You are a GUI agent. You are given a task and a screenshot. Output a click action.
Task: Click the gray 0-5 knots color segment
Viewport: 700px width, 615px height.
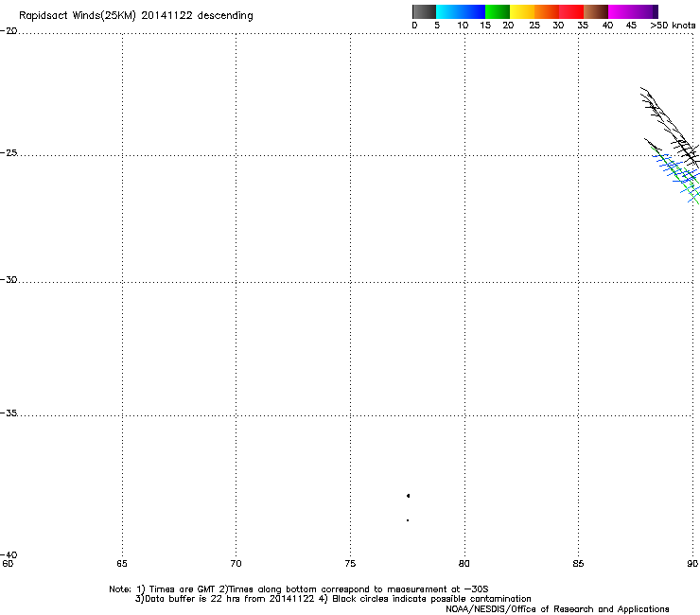[x=424, y=11]
